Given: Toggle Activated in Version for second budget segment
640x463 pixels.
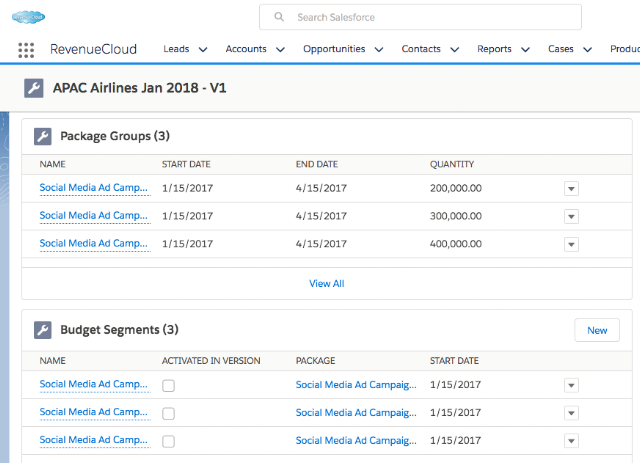Looking at the screenshot, I should coord(168,413).
